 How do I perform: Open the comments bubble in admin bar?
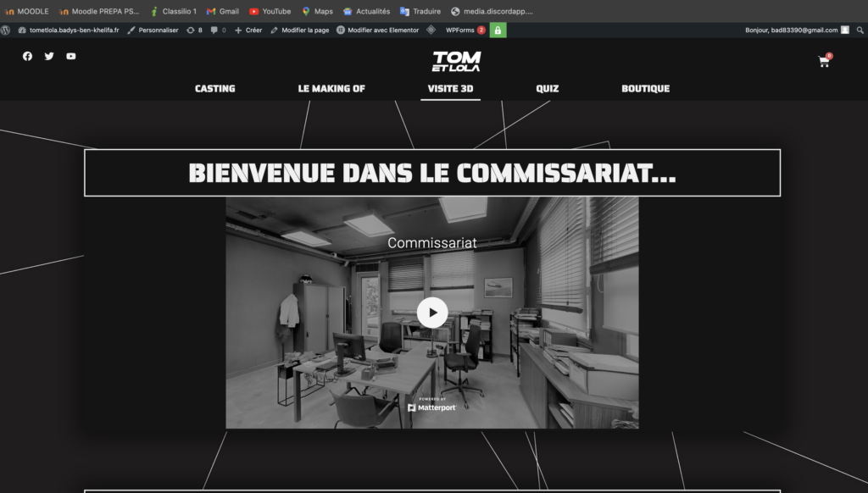tap(218, 30)
